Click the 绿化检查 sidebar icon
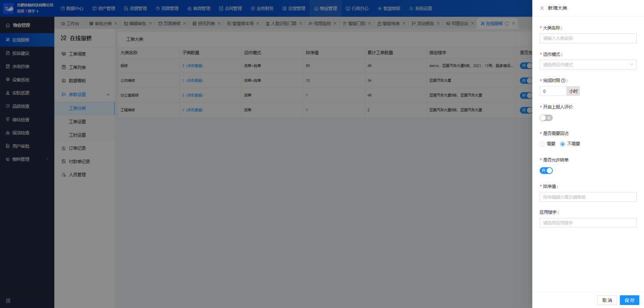Image resolution: width=644 pixels, height=308 pixels. [x=8, y=120]
